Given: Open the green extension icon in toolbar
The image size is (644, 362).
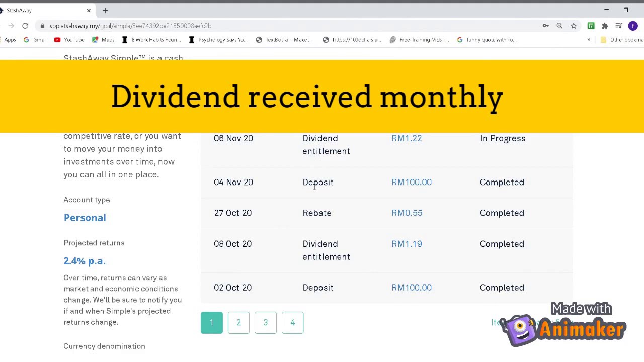Looking at the screenshot, I should 591,26.
